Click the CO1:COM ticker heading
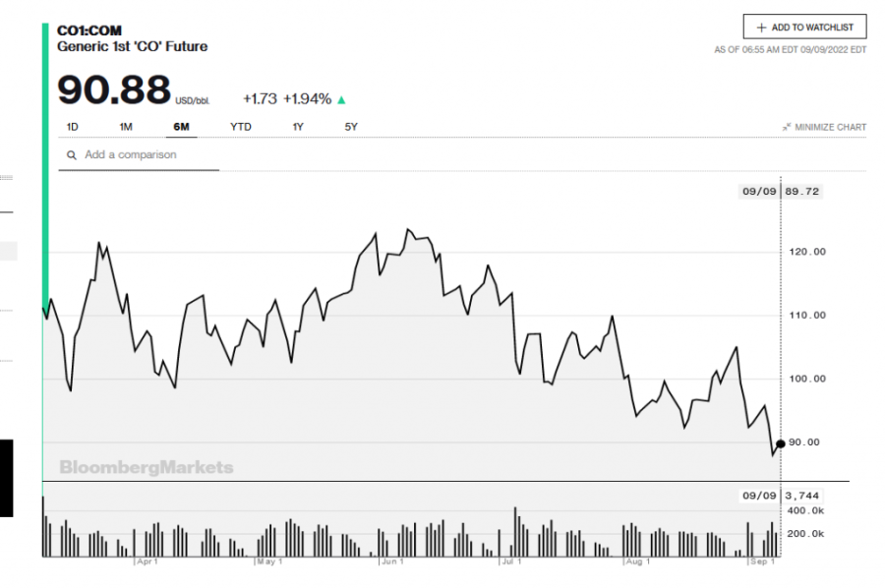Screen dimensions: 885x588 point(89,30)
